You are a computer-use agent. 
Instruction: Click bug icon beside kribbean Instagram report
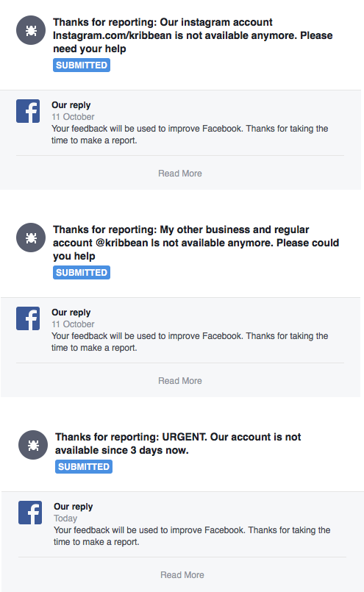tap(31, 30)
